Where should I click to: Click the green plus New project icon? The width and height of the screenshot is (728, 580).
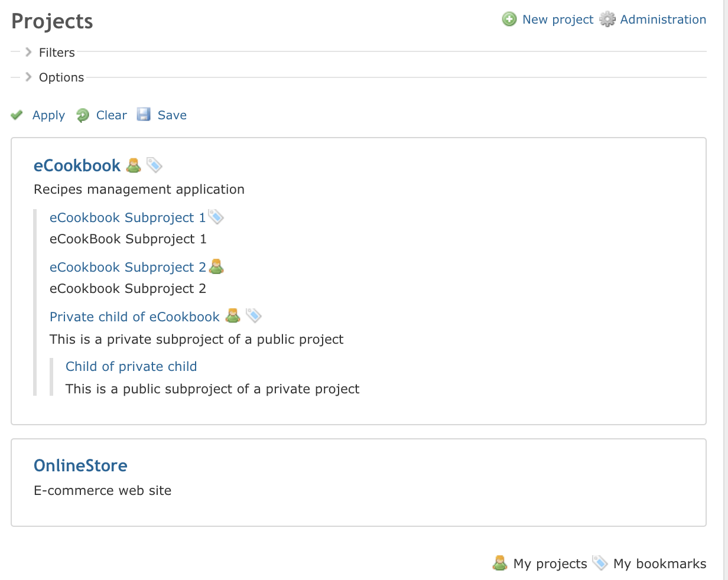tap(509, 19)
